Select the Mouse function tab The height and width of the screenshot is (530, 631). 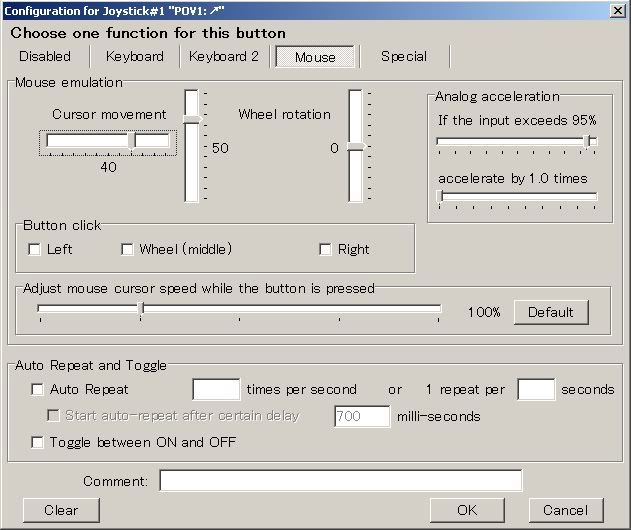[315, 57]
